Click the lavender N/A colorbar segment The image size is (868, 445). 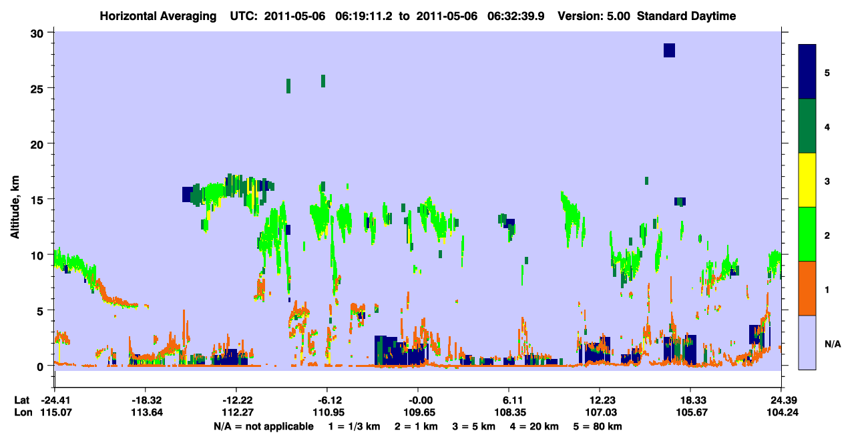(807, 342)
